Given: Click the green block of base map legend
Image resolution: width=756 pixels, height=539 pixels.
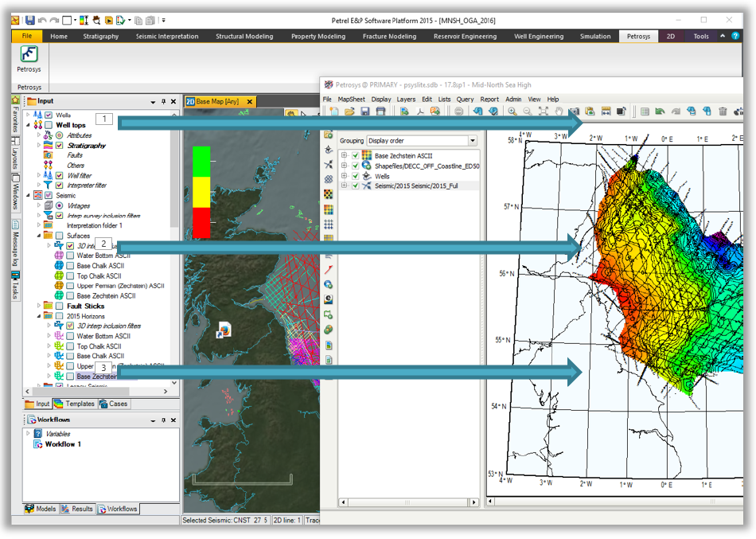Looking at the screenshot, I should coord(201,162).
